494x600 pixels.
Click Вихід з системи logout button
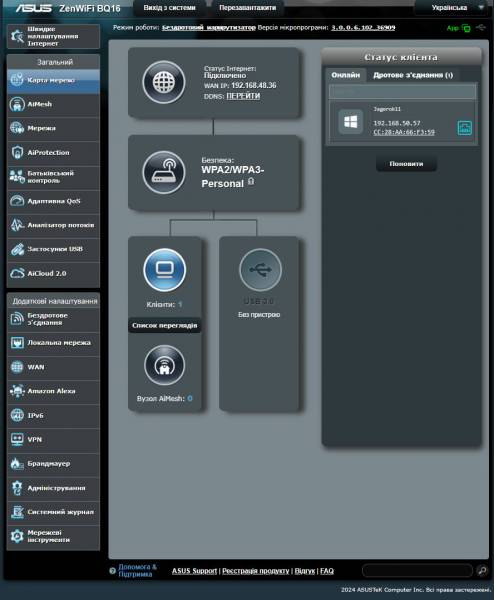[169, 8]
